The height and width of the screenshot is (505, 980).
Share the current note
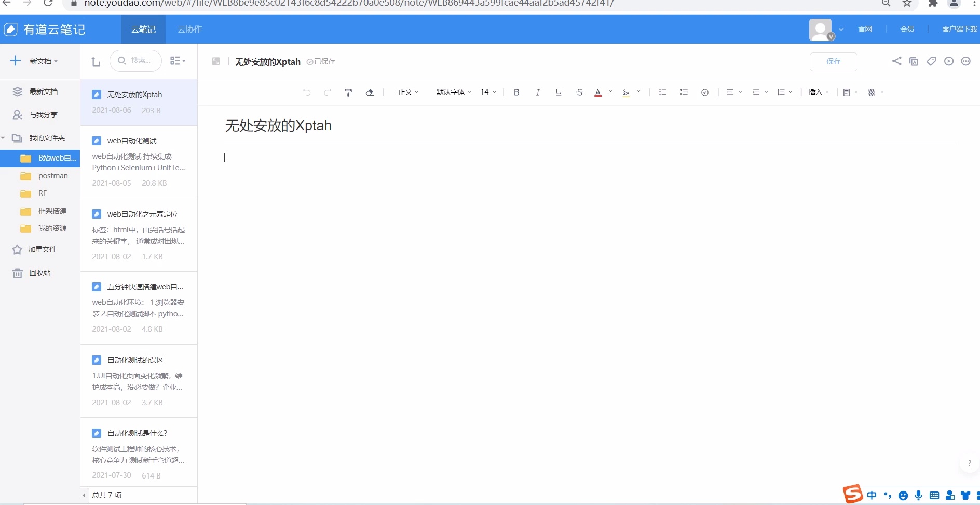[897, 61]
